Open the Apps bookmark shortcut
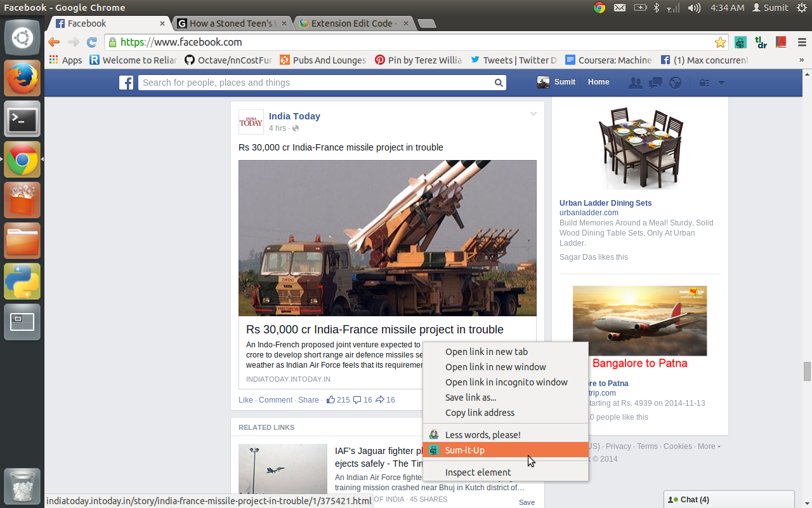 point(66,60)
